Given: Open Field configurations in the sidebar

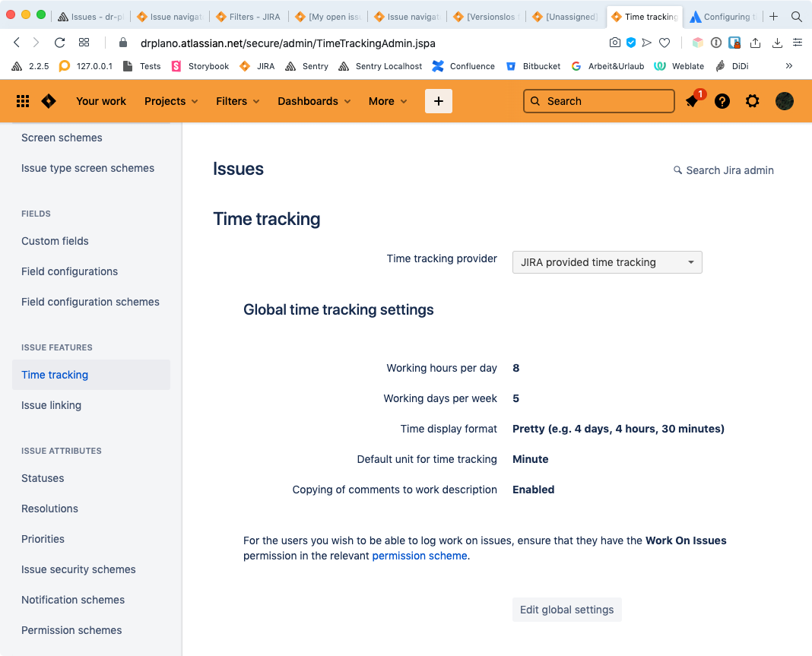Looking at the screenshot, I should coord(69,272).
